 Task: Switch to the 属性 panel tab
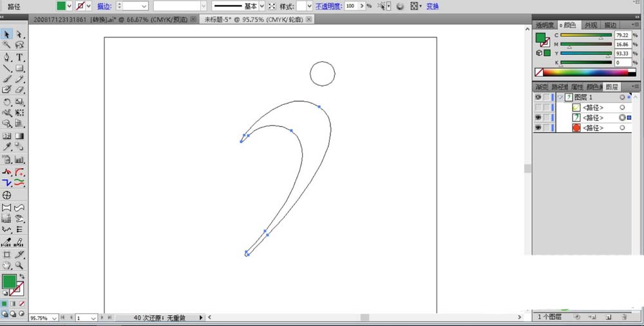[x=576, y=87]
